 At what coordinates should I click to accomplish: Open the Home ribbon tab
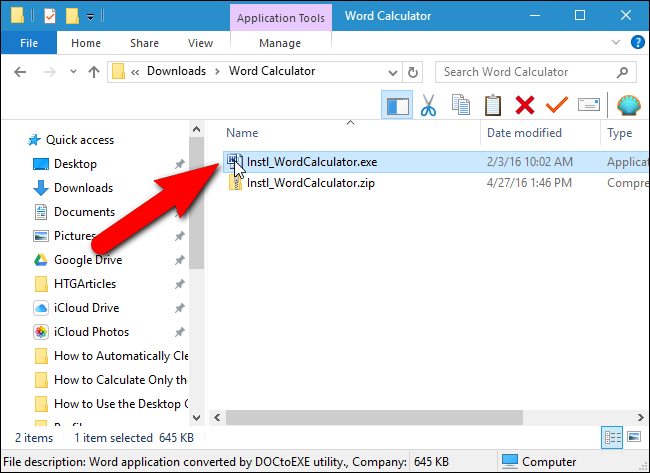86,43
